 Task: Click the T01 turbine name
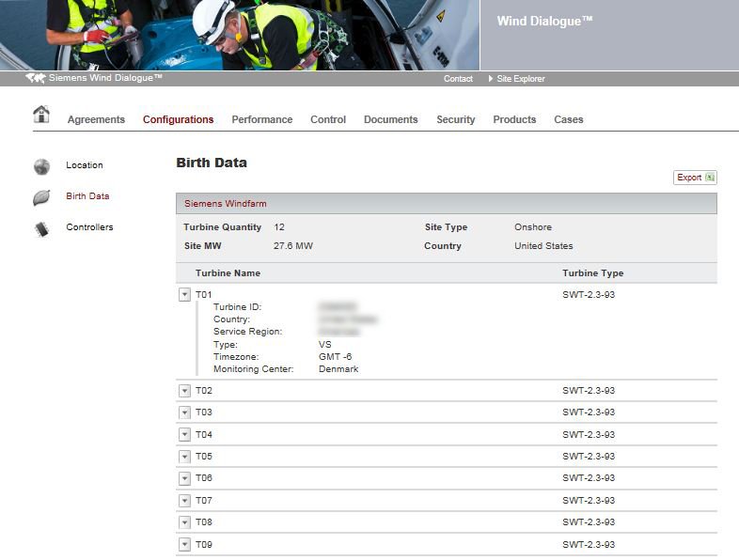[204, 295]
